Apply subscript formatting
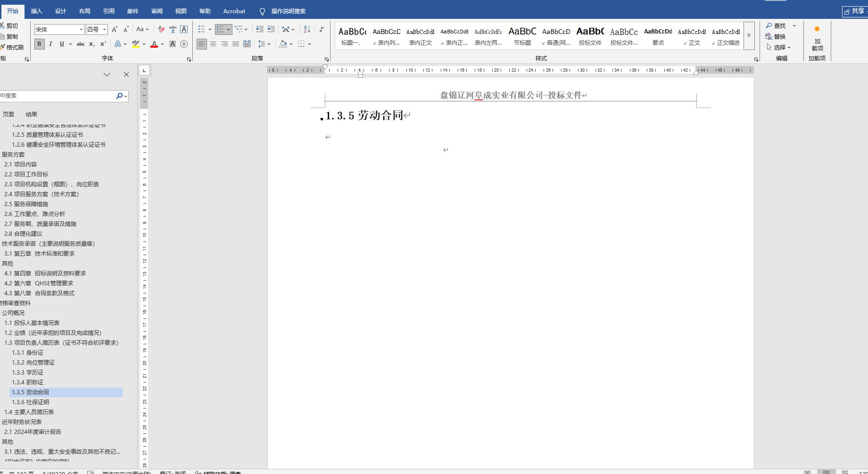This screenshot has height=474, width=868. (92, 44)
